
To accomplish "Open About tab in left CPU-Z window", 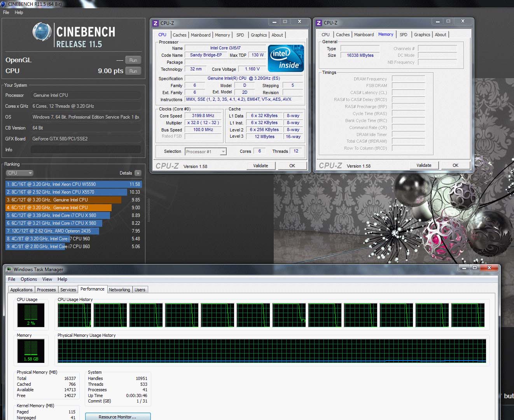I will [277, 35].
